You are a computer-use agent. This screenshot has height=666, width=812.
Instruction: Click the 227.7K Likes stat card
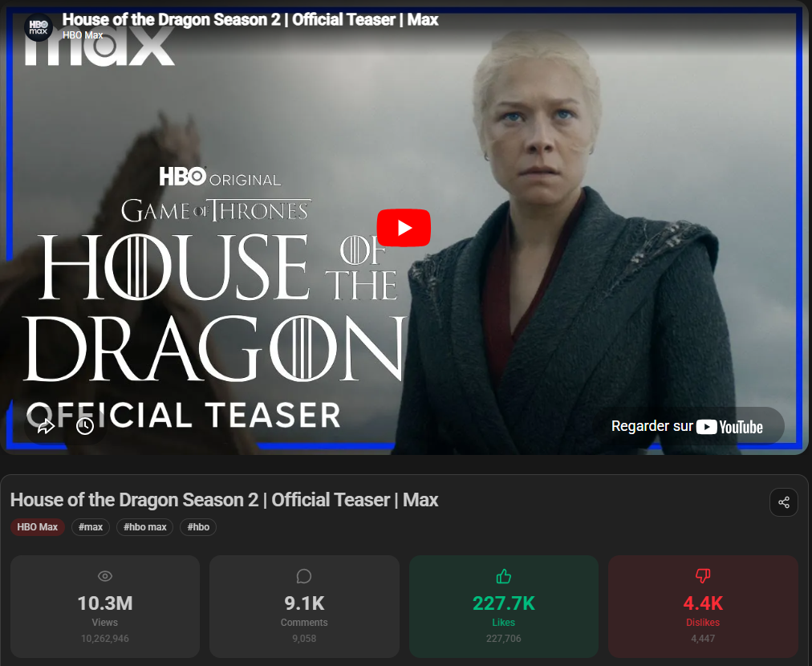pos(504,607)
